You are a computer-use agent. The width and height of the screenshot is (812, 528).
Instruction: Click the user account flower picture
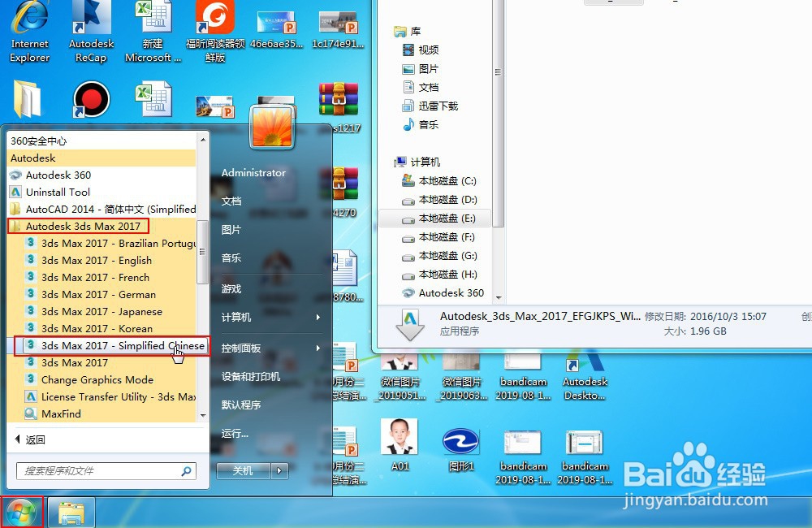pos(272,127)
